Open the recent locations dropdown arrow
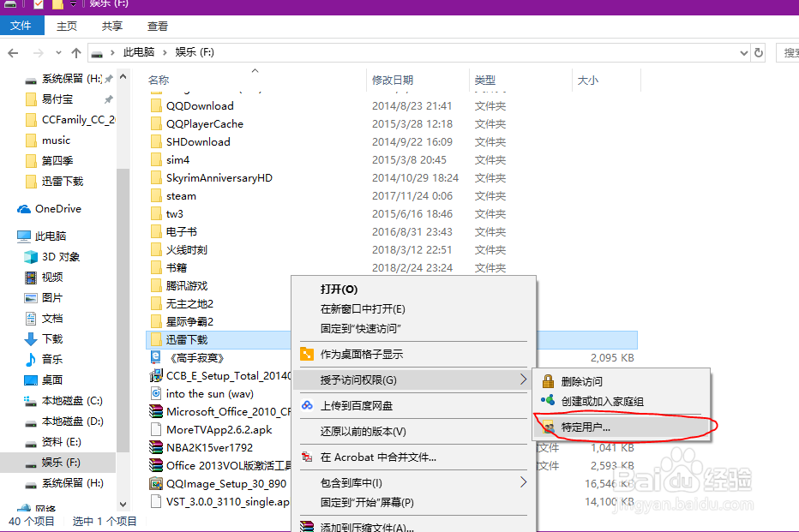 pyautogui.click(x=58, y=53)
